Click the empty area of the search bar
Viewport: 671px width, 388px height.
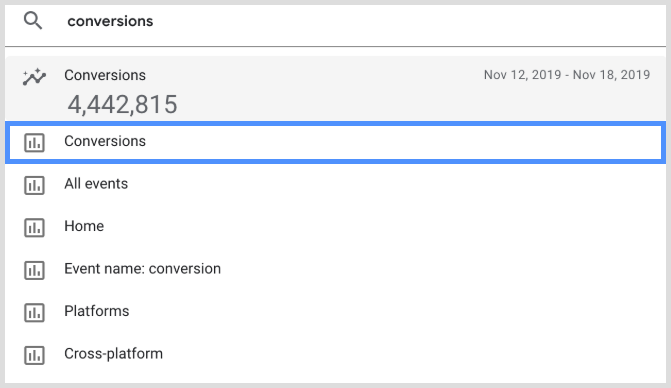[407, 21]
